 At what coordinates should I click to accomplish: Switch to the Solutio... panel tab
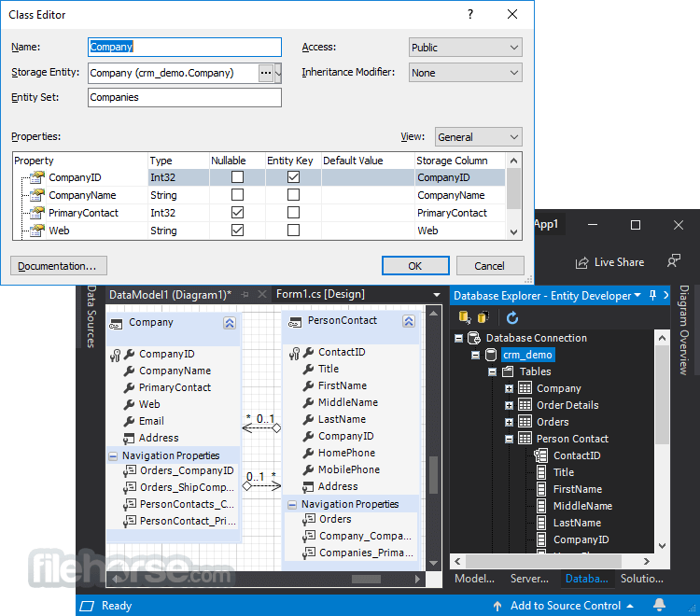point(641,579)
